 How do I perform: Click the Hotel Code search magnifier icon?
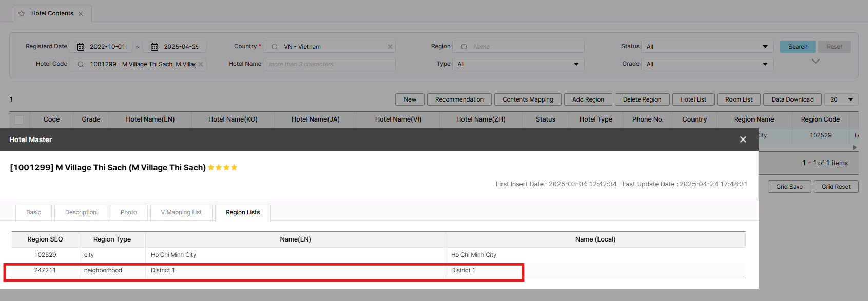[x=81, y=64]
